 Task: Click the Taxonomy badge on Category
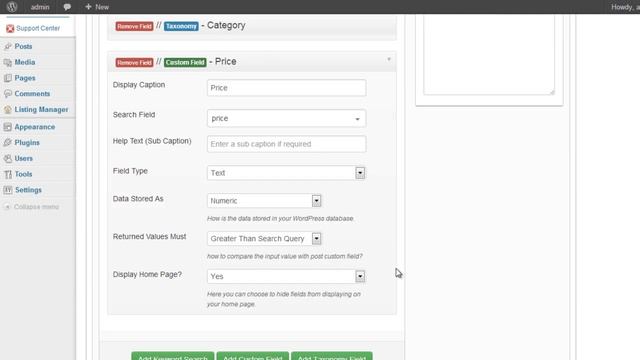tap(181, 26)
